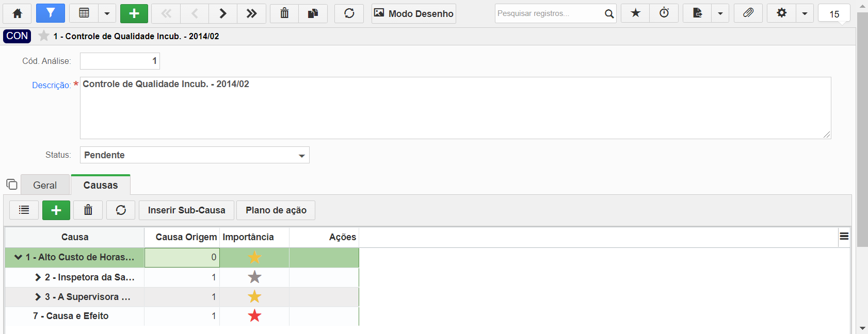Expand the 2 - Inspetora da Sa... node
This screenshot has width=868, height=334.
38,277
